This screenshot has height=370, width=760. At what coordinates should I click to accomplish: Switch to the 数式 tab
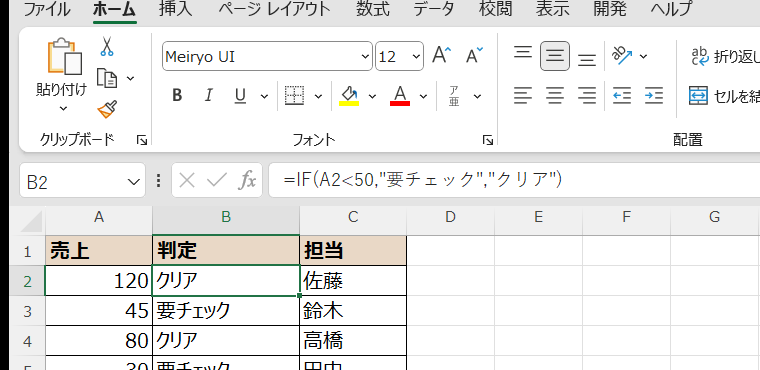[373, 9]
